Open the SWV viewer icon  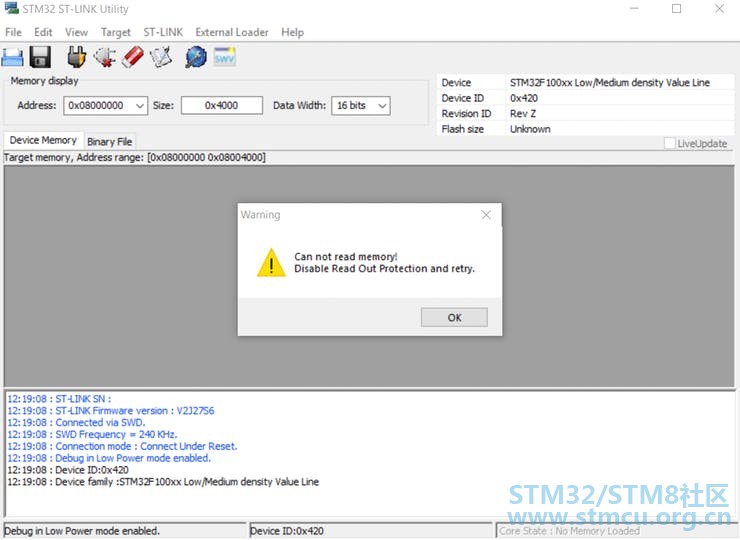coord(224,57)
